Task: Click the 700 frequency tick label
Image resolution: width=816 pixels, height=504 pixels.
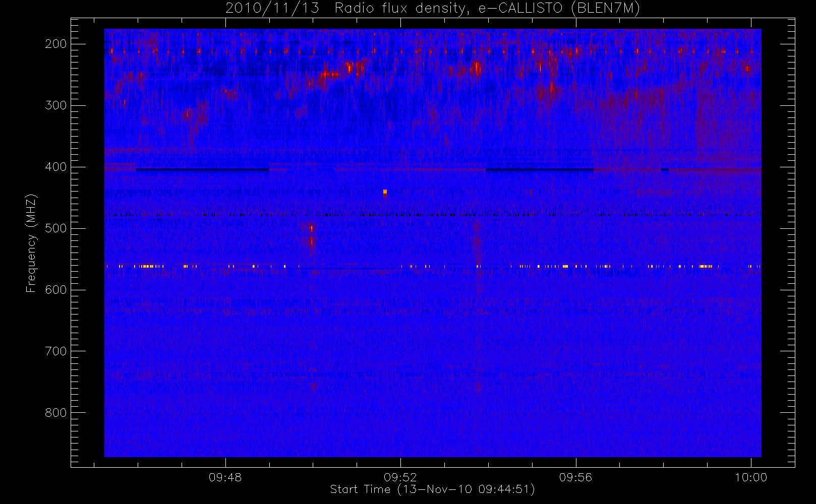Action: 55,351
